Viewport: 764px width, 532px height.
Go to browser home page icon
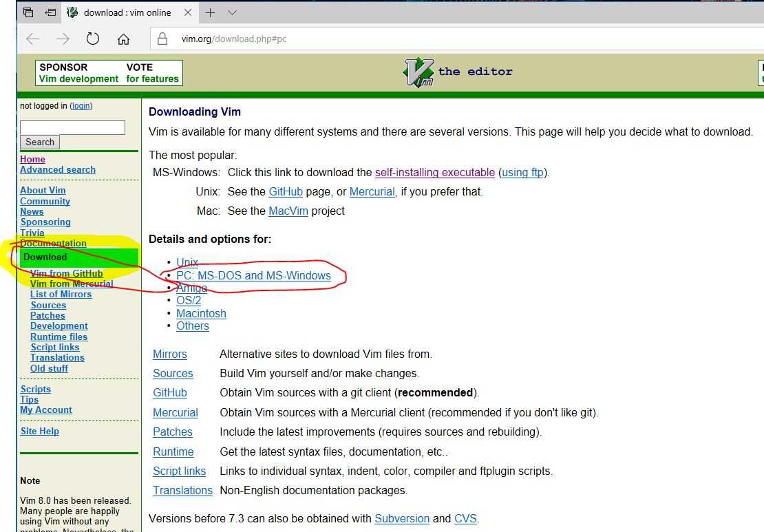(x=123, y=39)
